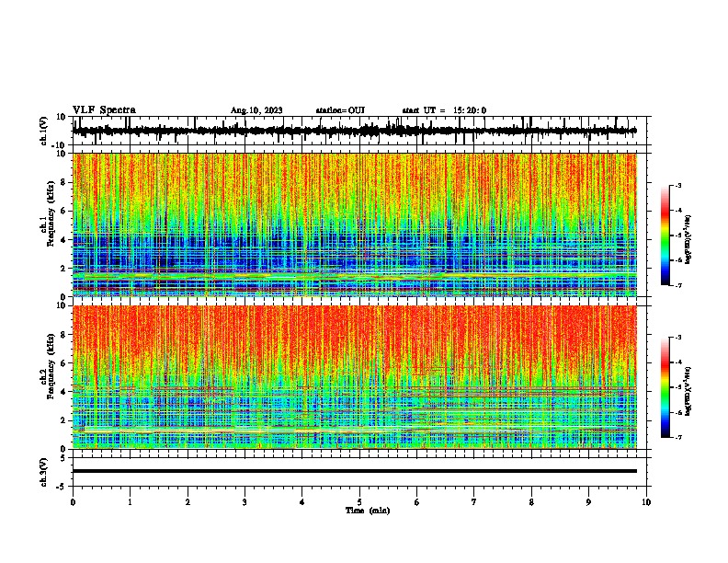This screenshot has height=563, width=728.
Task: Click the color scale bar beside ch.1 spectrogram
Action: pyautogui.click(x=665, y=236)
